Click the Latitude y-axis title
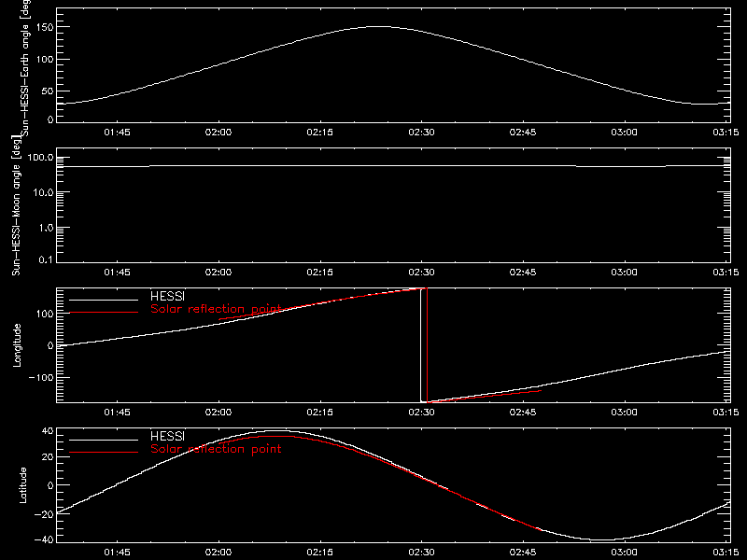This screenshot has width=747, height=560. tap(22, 485)
